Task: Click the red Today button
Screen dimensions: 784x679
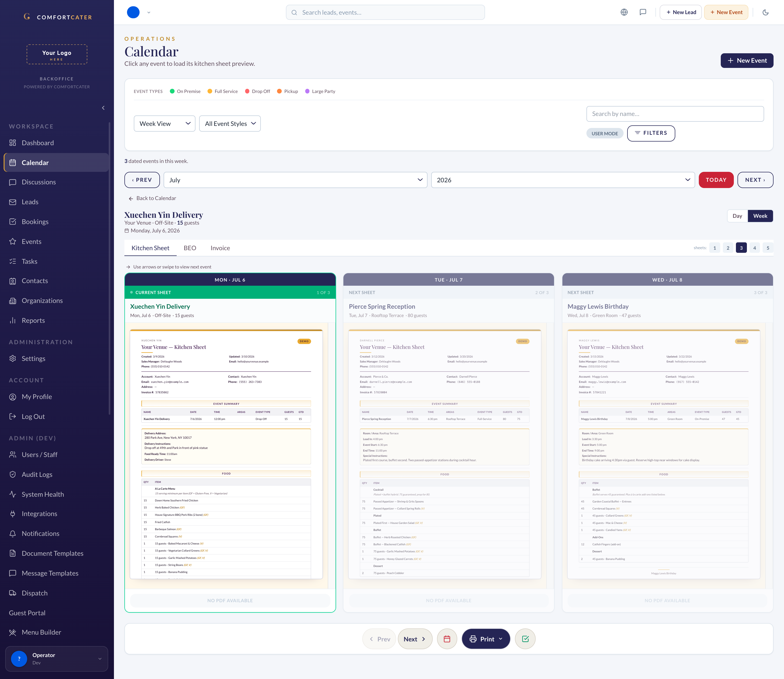Action: [716, 180]
